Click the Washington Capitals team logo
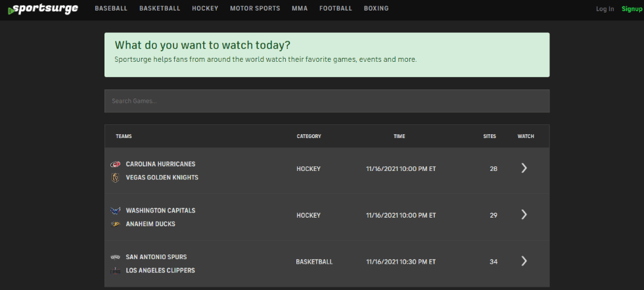 pyautogui.click(x=116, y=210)
